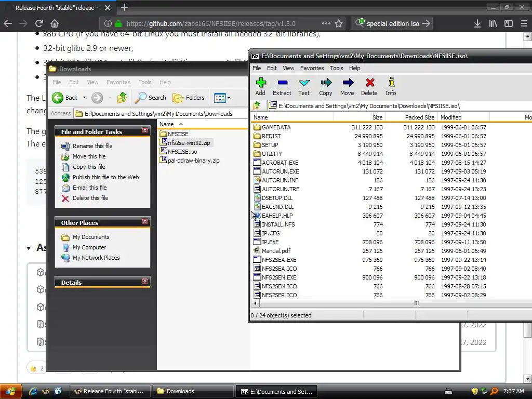Open the Favorites menu in 7-Zip
The width and height of the screenshot is (532, 399).
pos(312,68)
